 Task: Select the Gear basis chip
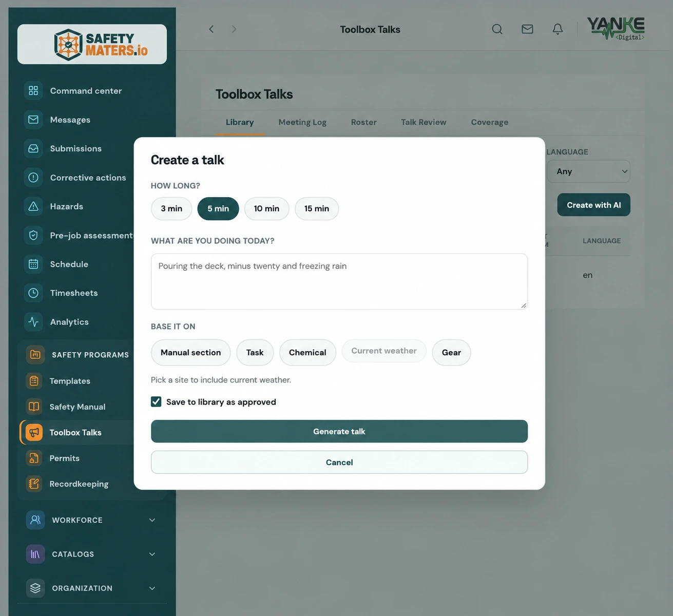451,353
